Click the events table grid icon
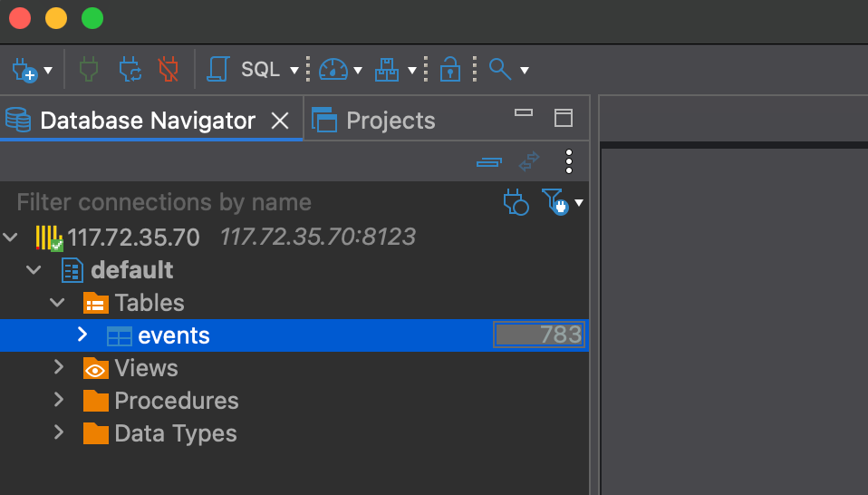The width and height of the screenshot is (868, 495). tap(119, 335)
